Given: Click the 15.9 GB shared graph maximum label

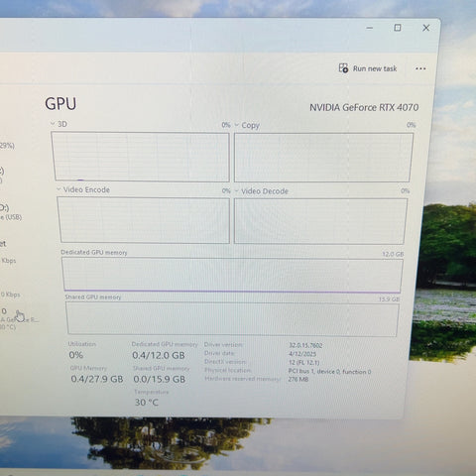Looking at the screenshot, I should tap(389, 299).
